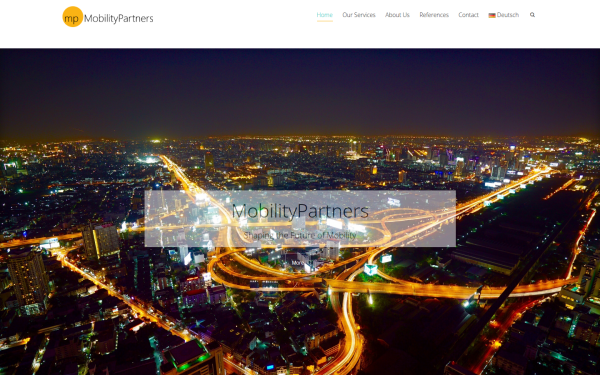Image resolution: width=600 pixels, height=375 pixels.
Task: Click the yellow mp logo circle
Action: coord(72,17)
